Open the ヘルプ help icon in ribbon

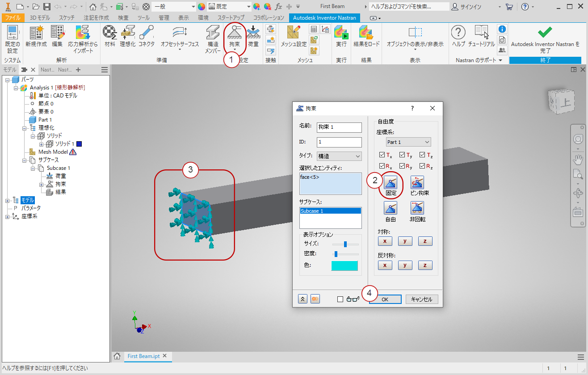point(458,36)
